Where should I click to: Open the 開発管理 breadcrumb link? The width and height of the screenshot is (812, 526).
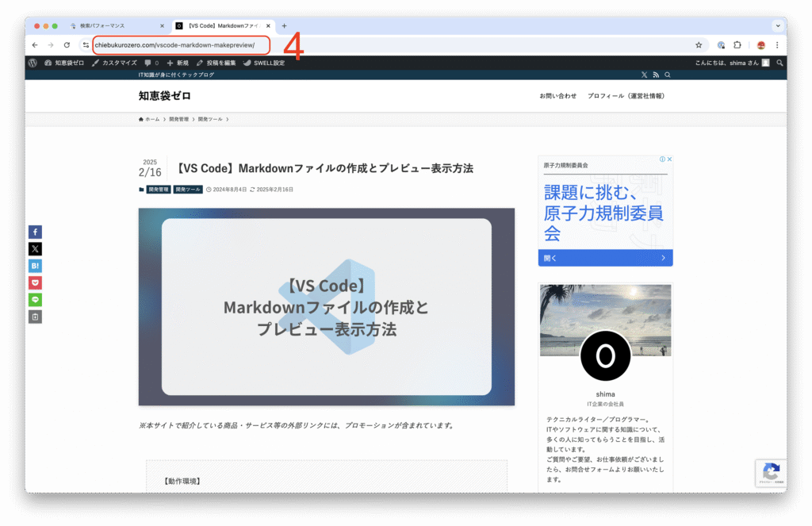click(178, 119)
